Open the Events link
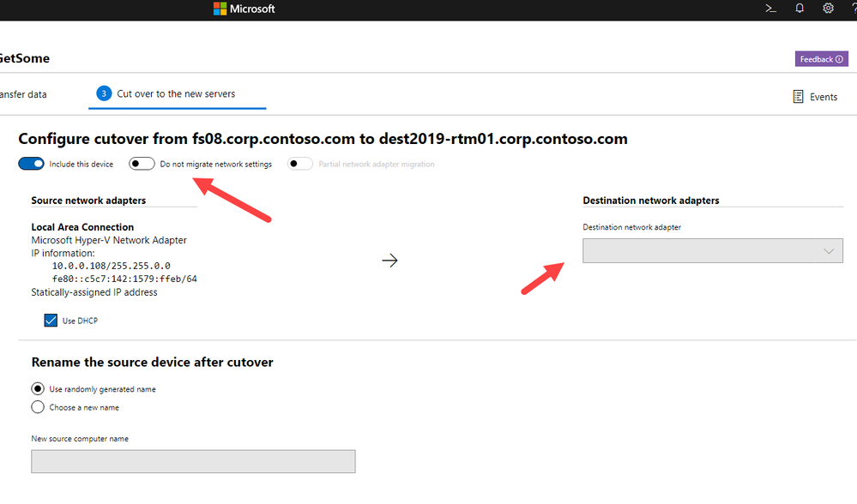The height and width of the screenshot is (504, 857). [824, 97]
